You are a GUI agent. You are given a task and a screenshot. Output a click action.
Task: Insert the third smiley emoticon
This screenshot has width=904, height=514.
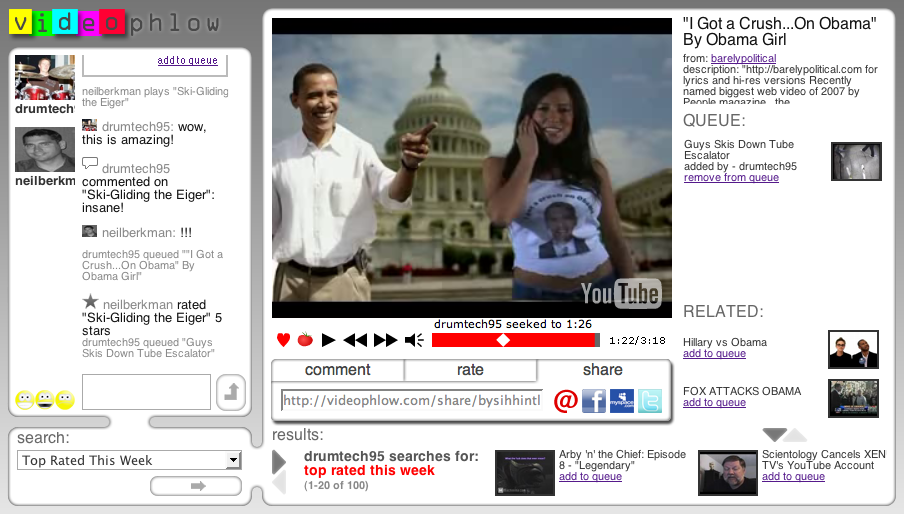65,399
